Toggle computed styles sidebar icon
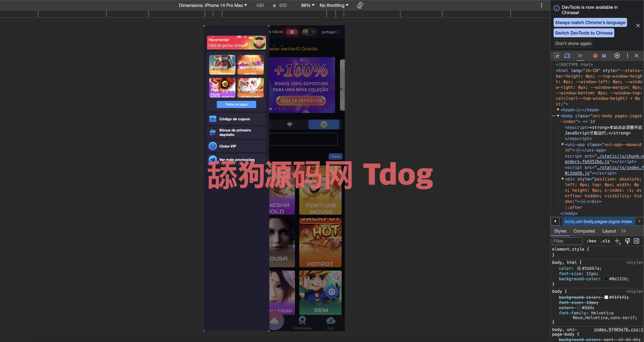Viewport: 644px width, 342px height. click(x=637, y=241)
